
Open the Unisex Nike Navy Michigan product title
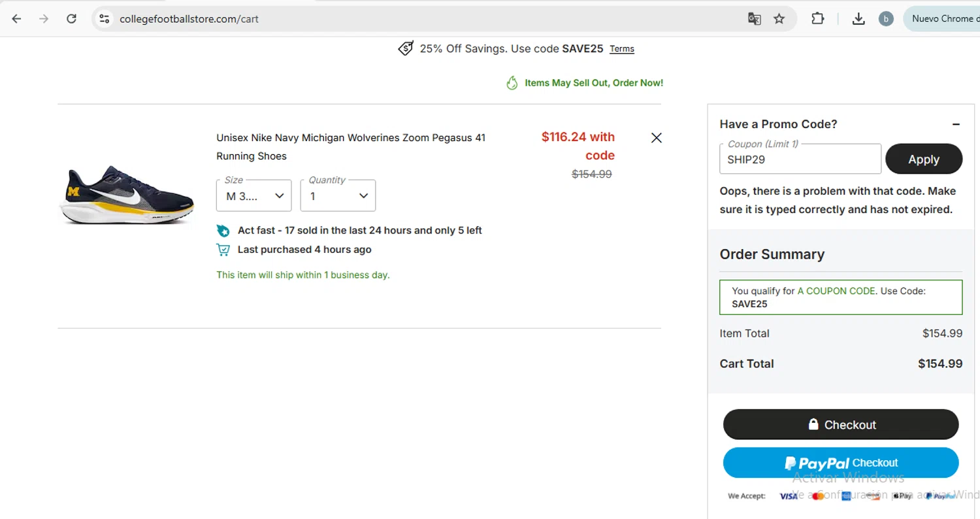[x=351, y=147]
